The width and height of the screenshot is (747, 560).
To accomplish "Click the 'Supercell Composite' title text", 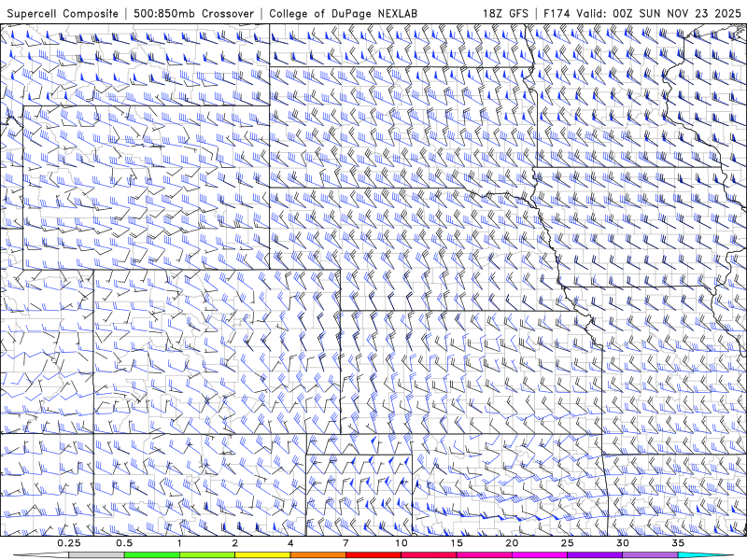I will pos(63,13).
